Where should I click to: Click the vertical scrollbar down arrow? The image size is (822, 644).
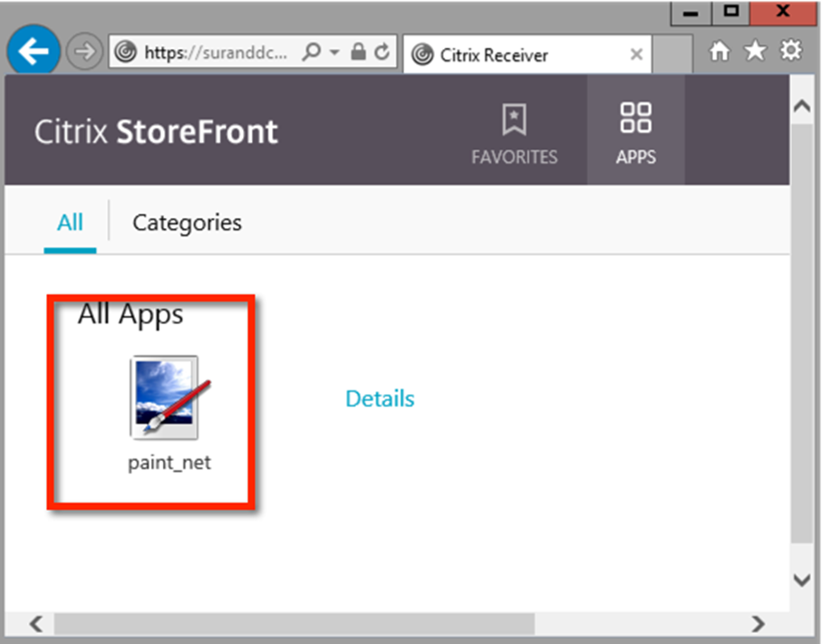point(802,580)
